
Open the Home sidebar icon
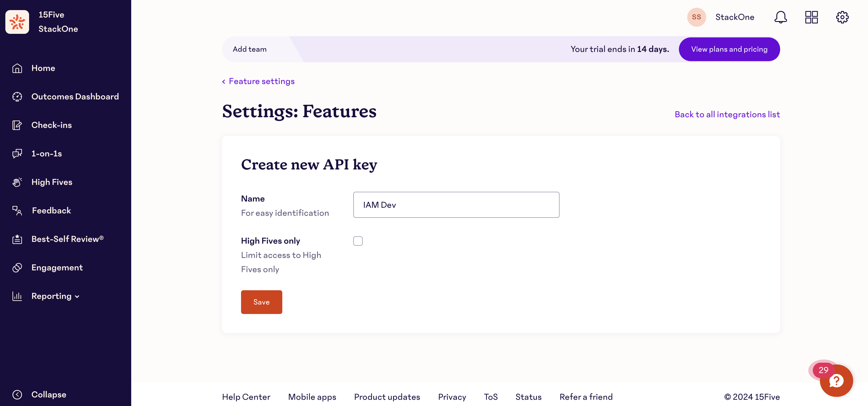click(18, 68)
